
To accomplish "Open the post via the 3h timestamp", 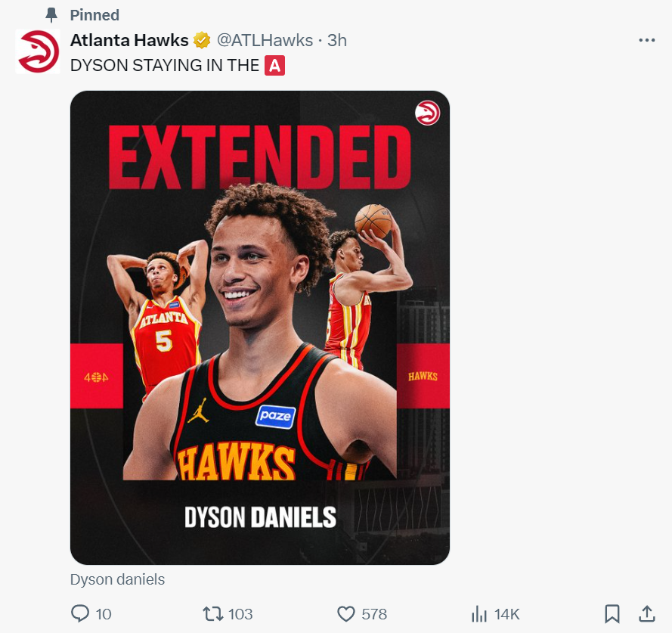I will [337, 40].
